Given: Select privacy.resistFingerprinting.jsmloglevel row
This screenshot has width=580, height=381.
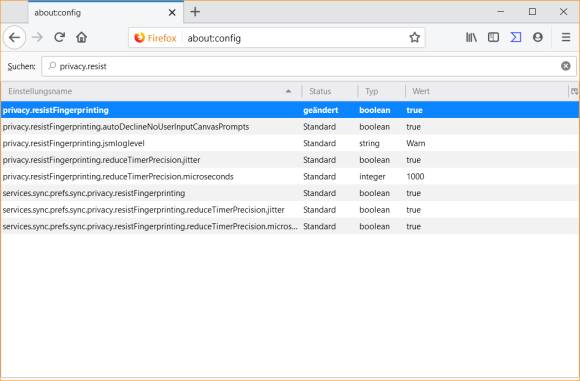Looking at the screenshot, I should point(290,144).
